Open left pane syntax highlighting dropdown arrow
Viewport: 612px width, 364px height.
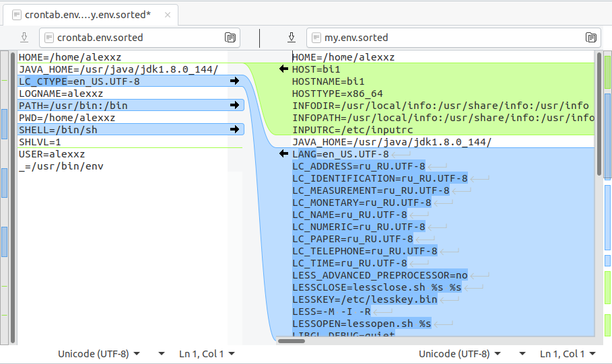pyautogui.click(x=161, y=354)
